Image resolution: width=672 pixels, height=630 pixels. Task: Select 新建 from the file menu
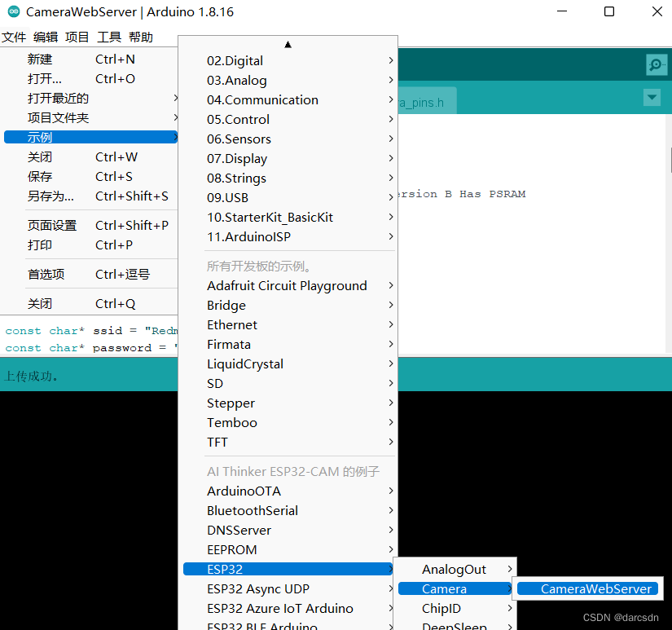[91, 59]
